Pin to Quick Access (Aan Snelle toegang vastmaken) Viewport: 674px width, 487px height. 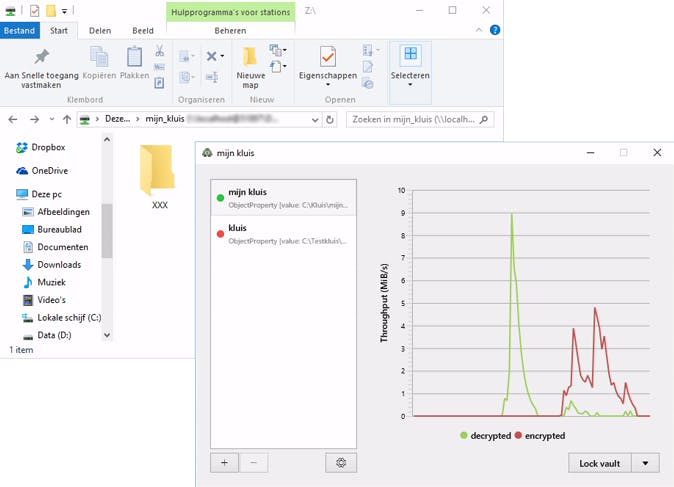[41, 69]
